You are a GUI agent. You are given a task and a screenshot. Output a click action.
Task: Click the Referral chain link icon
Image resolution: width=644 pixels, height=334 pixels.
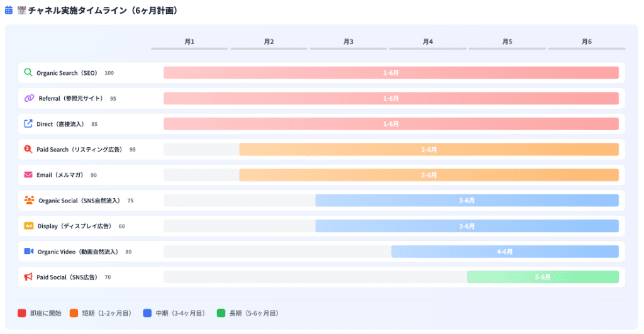coord(29,98)
